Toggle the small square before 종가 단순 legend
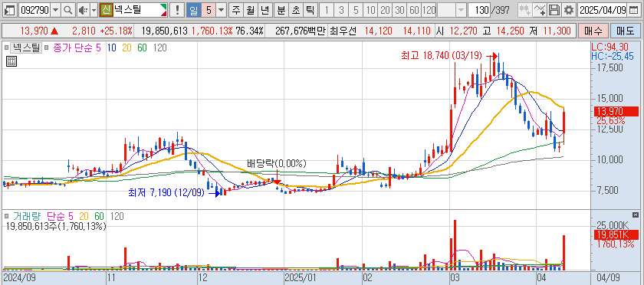Viewport: 644px width, 285px height. (x=47, y=48)
